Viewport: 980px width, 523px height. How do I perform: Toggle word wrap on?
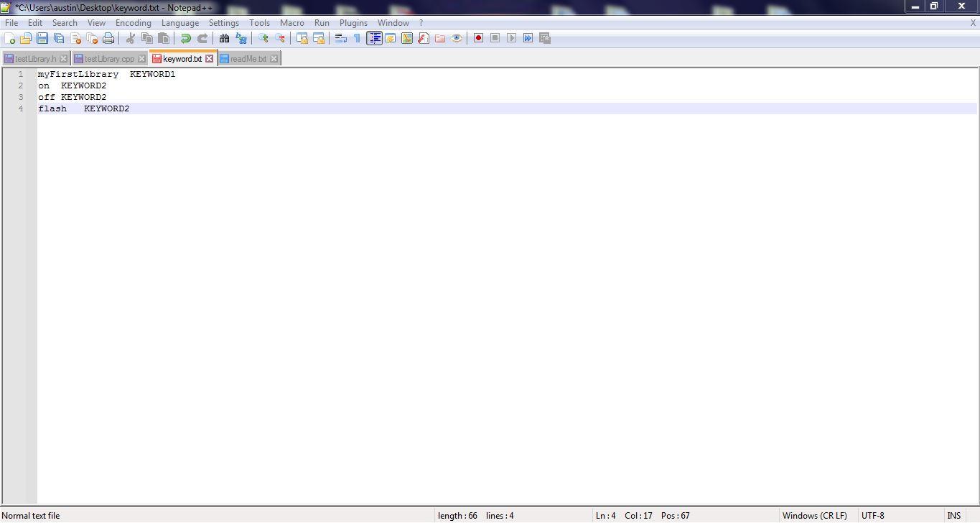(338, 38)
